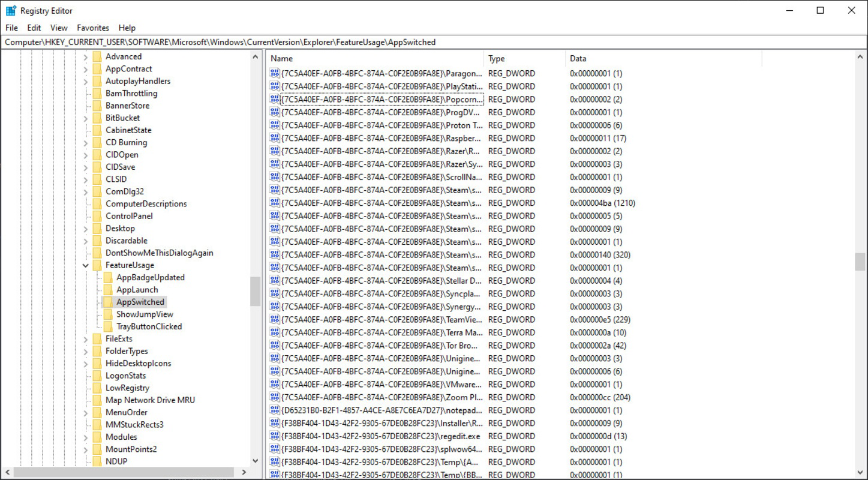Click DWORD icon of TeamVie value
This screenshot has width=868, height=480.
pos(275,319)
